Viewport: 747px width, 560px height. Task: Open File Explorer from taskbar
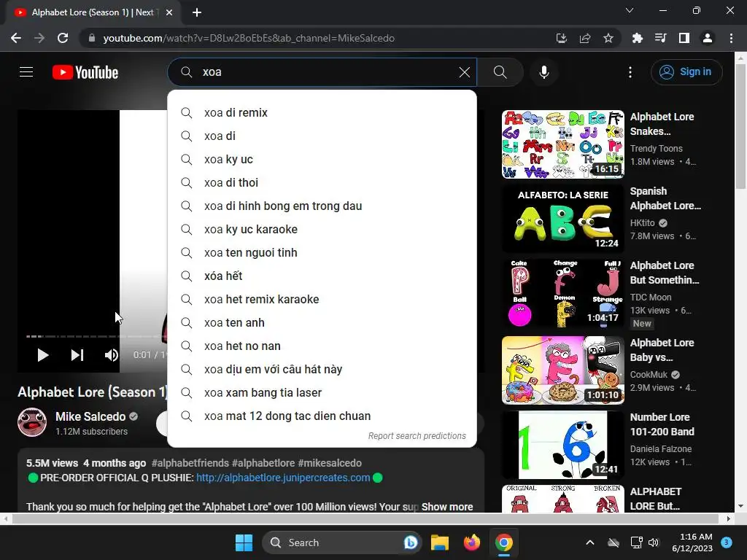[x=440, y=542]
